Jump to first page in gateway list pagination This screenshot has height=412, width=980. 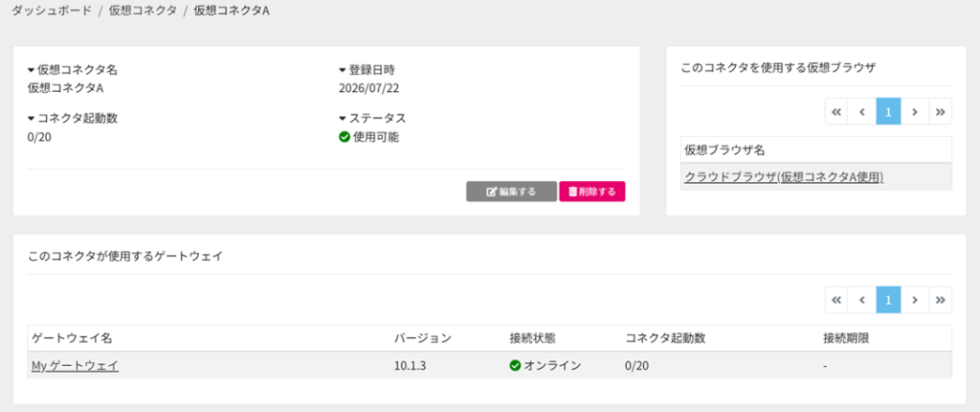[836, 300]
